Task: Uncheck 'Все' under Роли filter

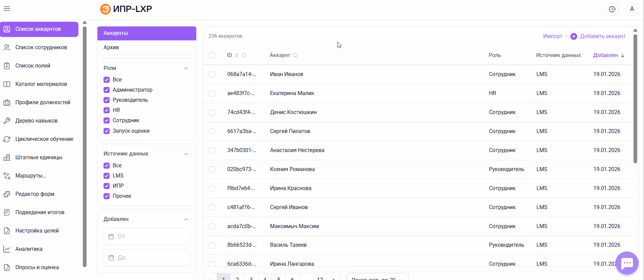Action: [107, 80]
